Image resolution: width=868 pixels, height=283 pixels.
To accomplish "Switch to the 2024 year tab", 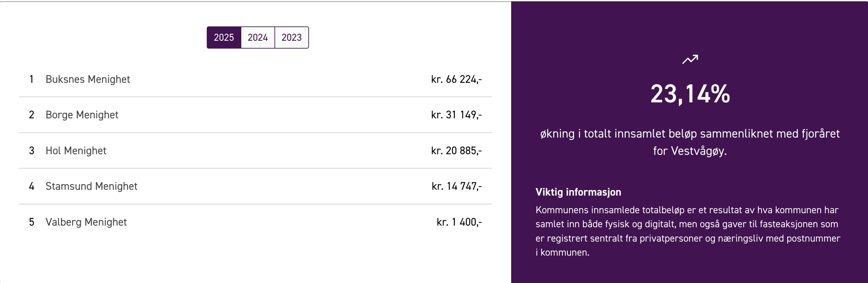I will pos(258,37).
